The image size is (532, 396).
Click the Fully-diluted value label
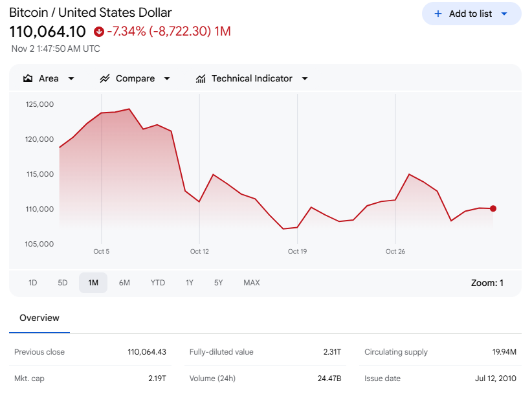click(221, 352)
